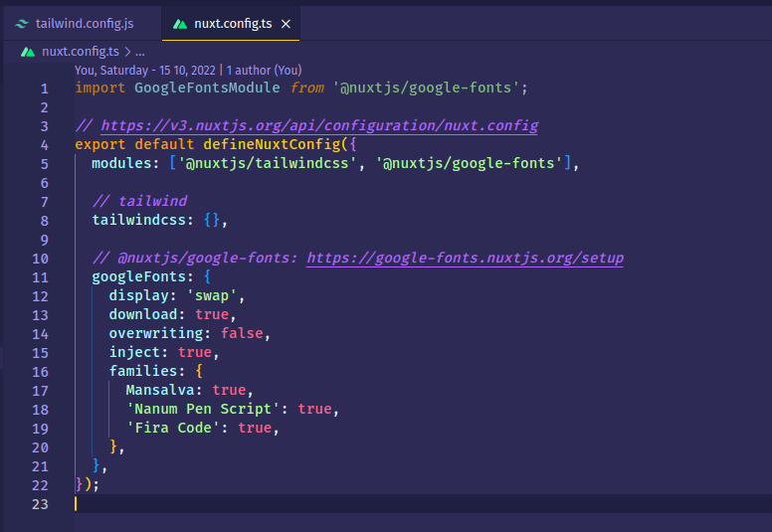This screenshot has height=532, width=772.
Task: Open the v3.nuxtjs.org configuration link
Action: pos(319,125)
